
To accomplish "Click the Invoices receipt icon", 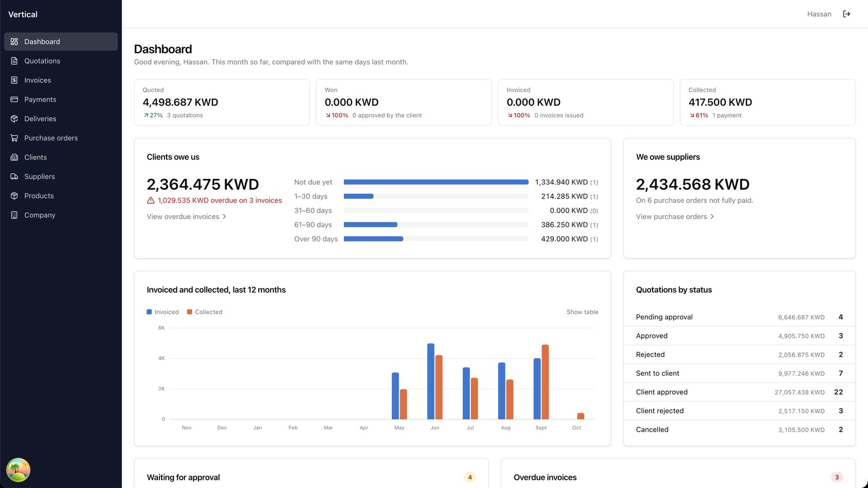I will (x=14, y=80).
